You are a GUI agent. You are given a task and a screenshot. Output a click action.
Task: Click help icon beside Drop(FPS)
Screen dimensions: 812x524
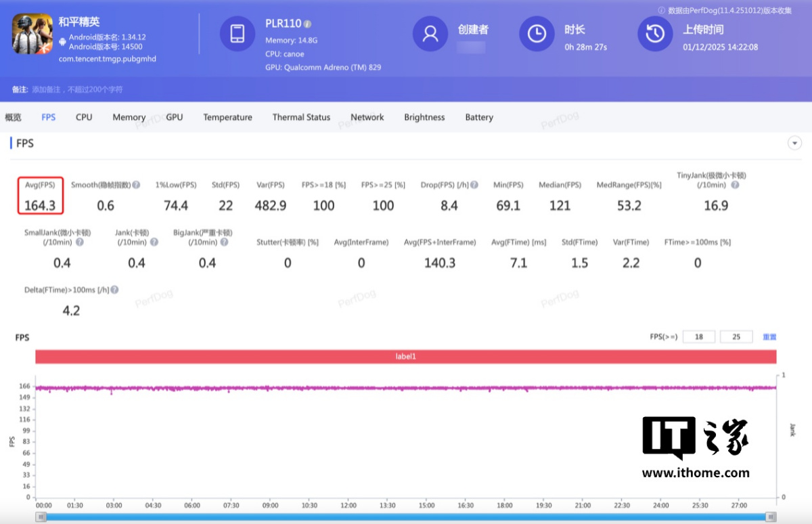tap(474, 185)
